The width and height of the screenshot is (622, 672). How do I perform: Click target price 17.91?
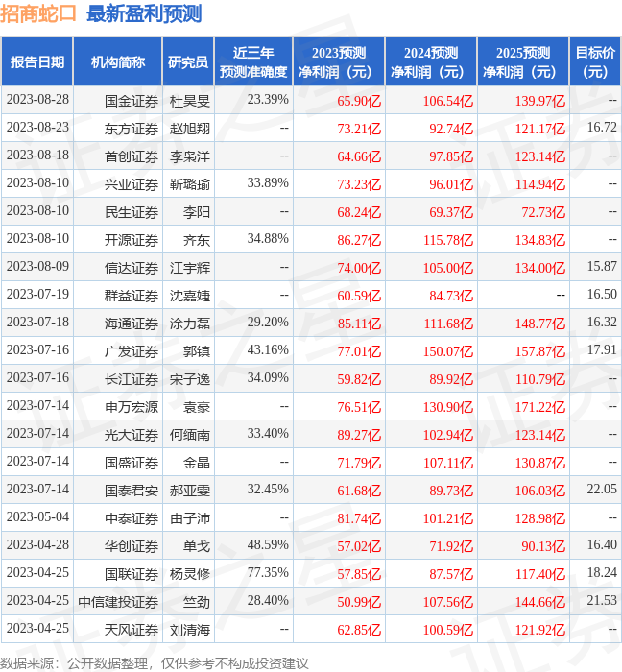pos(602,350)
